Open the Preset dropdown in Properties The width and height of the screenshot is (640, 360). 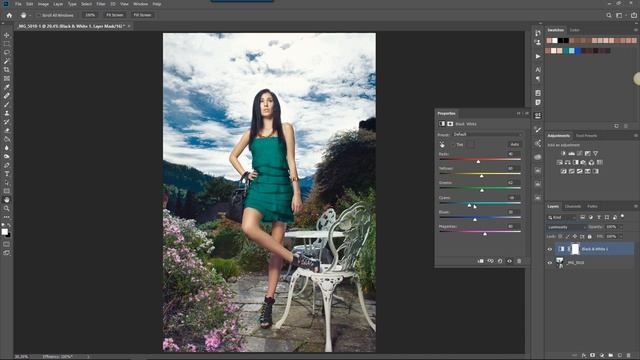click(x=487, y=134)
